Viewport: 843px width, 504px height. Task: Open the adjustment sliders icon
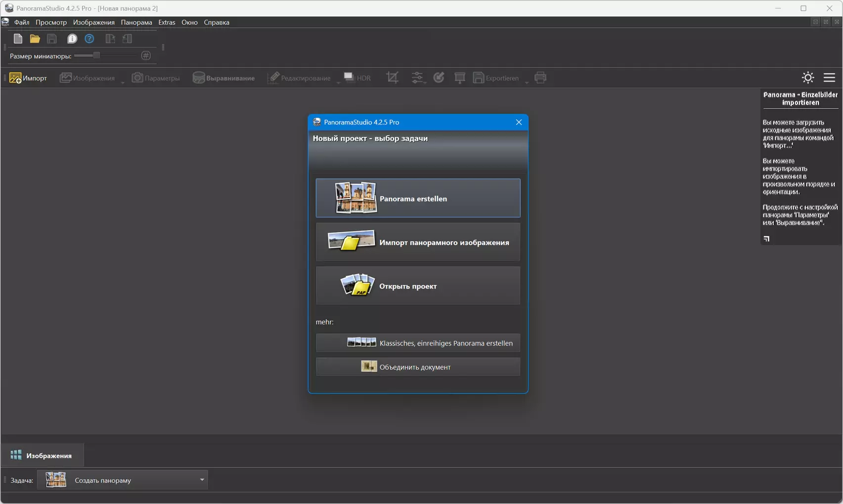418,78
